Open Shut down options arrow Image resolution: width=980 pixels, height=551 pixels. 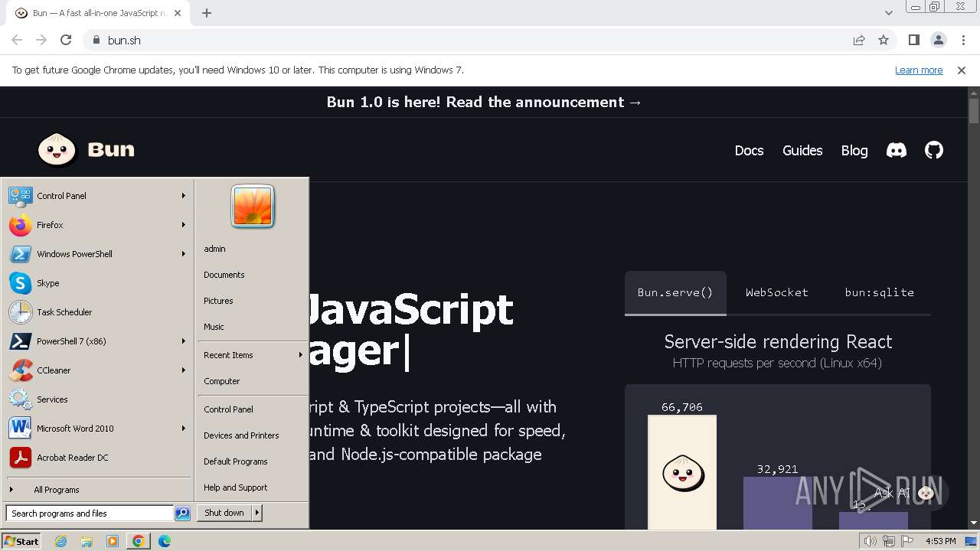pos(257,513)
